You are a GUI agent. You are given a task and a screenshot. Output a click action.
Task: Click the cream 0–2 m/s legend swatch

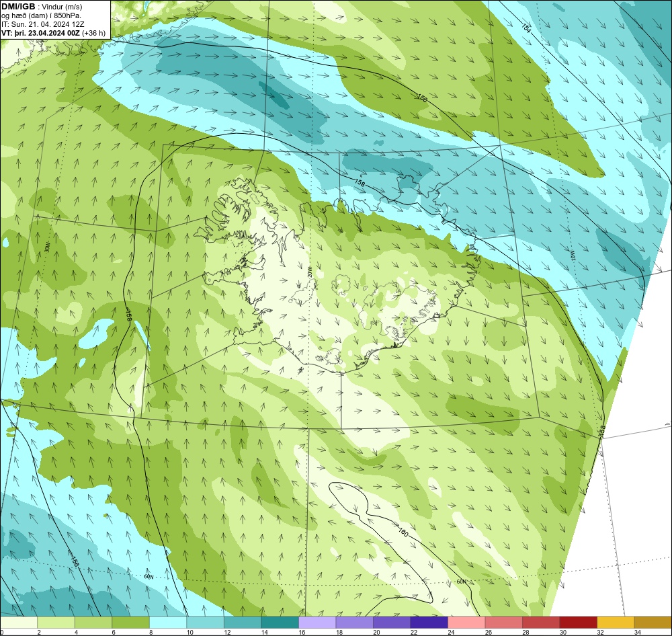tap(19, 622)
